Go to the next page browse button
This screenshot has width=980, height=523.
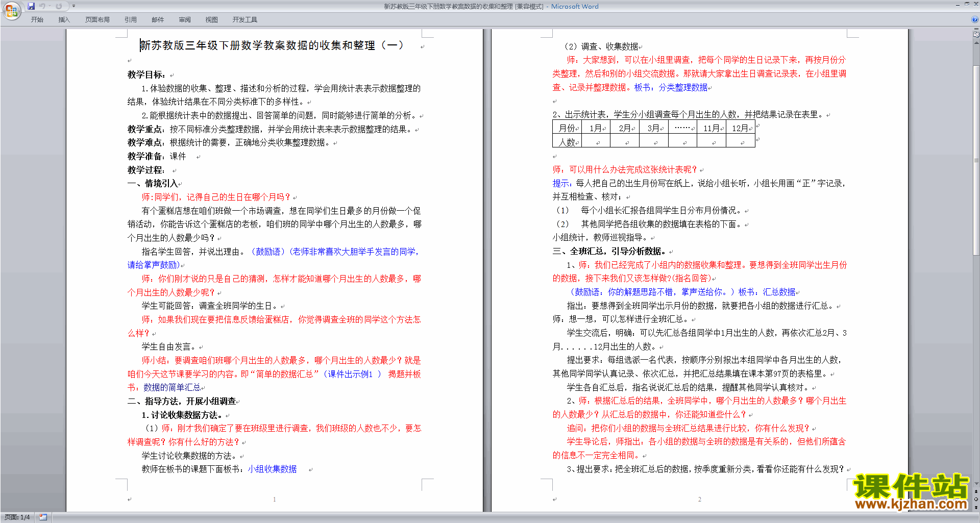tap(976, 507)
